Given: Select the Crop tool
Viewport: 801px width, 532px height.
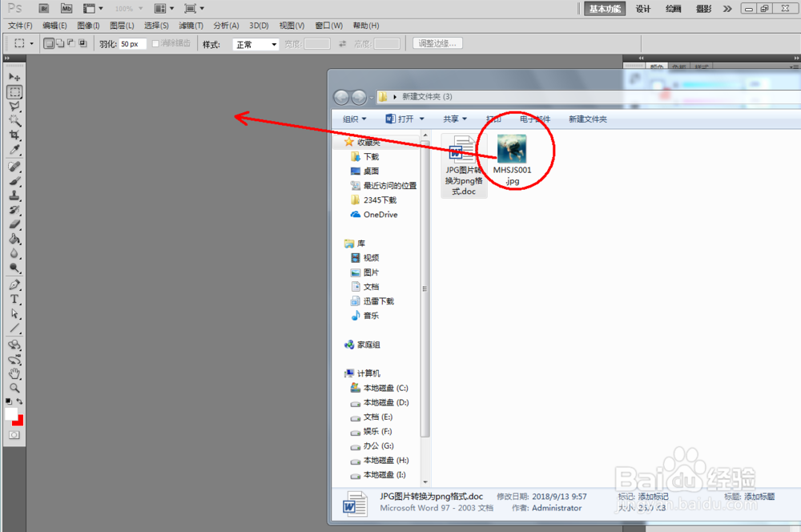Looking at the screenshot, I should tap(14, 135).
